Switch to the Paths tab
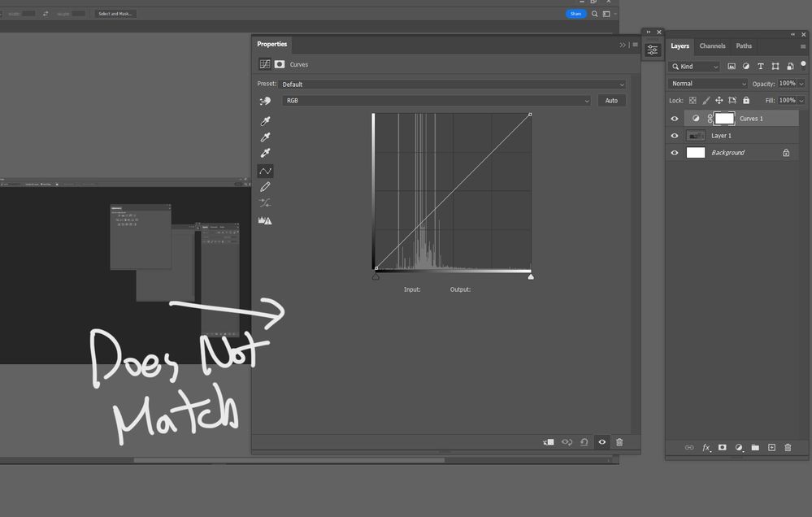 click(x=744, y=46)
